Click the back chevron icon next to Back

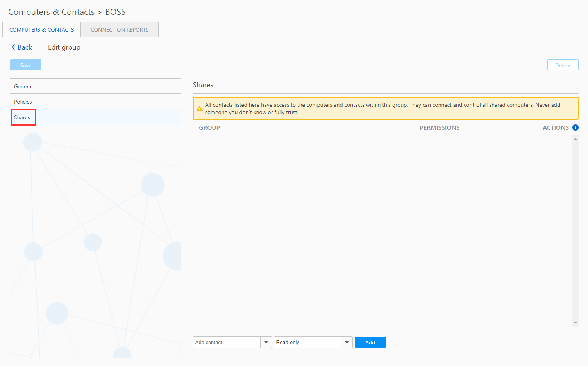coord(13,47)
